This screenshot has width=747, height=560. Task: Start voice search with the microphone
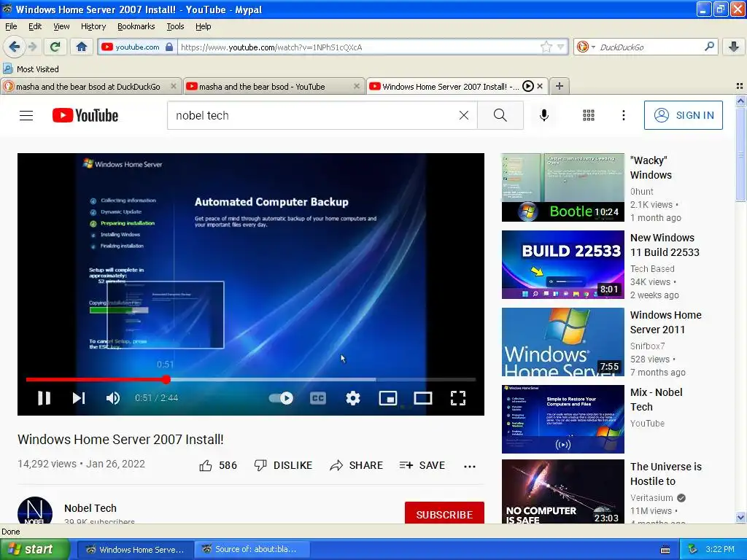point(544,115)
